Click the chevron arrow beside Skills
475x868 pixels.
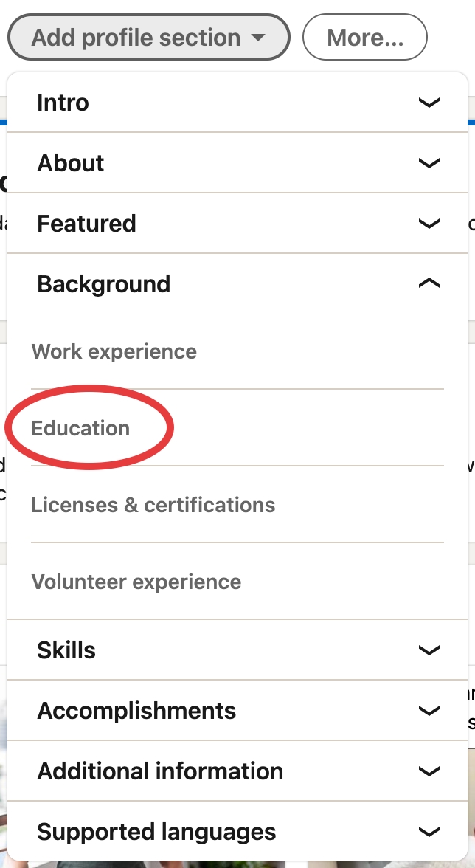pyautogui.click(x=429, y=650)
